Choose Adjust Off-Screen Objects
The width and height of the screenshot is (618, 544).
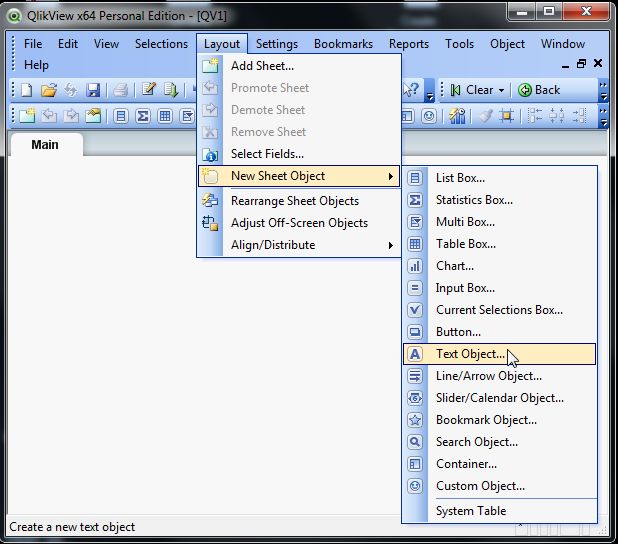(x=299, y=223)
